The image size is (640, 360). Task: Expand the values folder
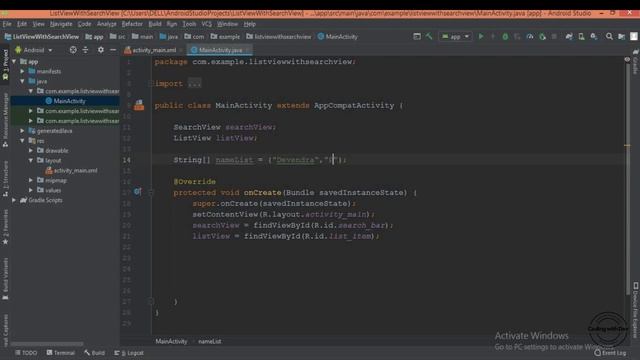click(x=31, y=190)
